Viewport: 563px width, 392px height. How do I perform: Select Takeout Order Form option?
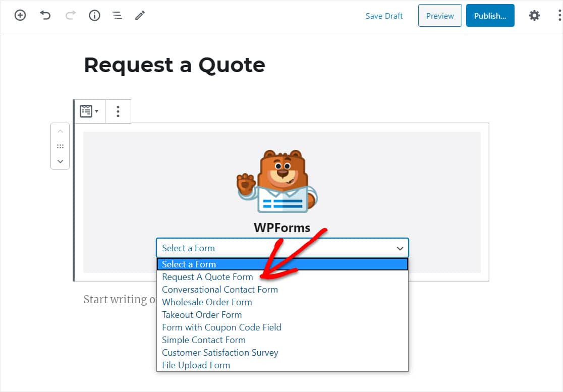(282, 314)
